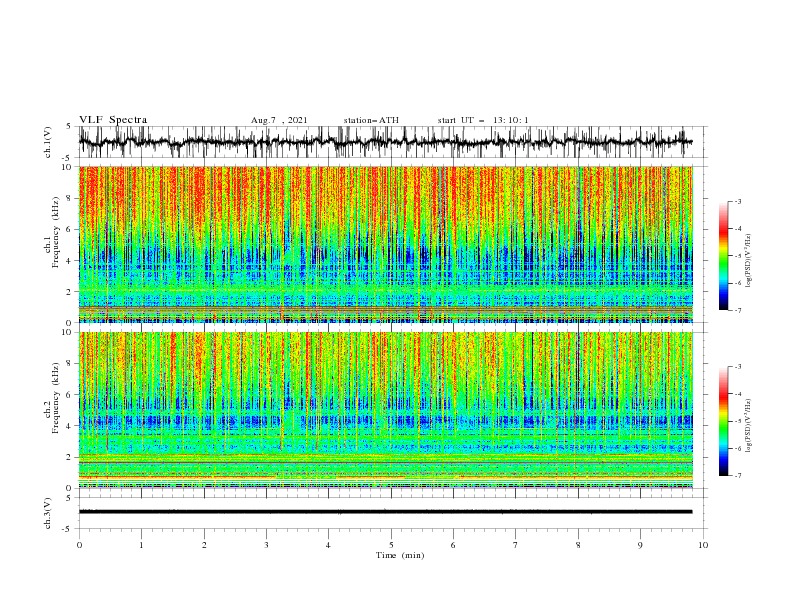Image resolution: width=792 pixels, height=612 pixels.
Task: Click the "ch.3(V)" axis label
Action: [x=48, y=513]
